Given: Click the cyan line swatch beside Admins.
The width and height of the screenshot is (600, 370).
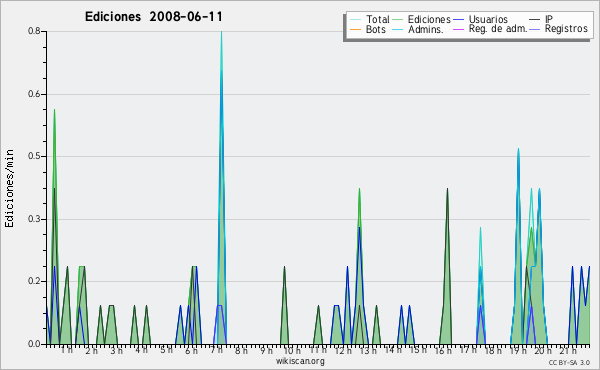Looking at the screenshot, I should click(398, 30).
